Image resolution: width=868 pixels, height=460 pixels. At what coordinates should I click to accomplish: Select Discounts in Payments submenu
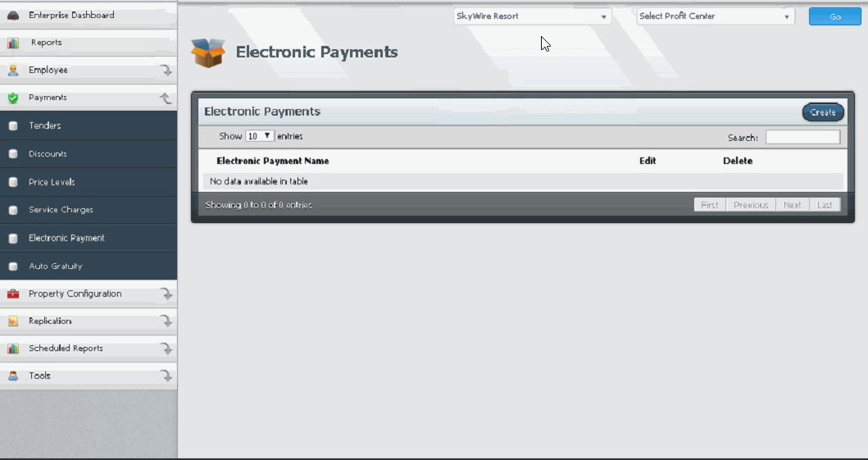pyautogui.click(x=89, y=154)
